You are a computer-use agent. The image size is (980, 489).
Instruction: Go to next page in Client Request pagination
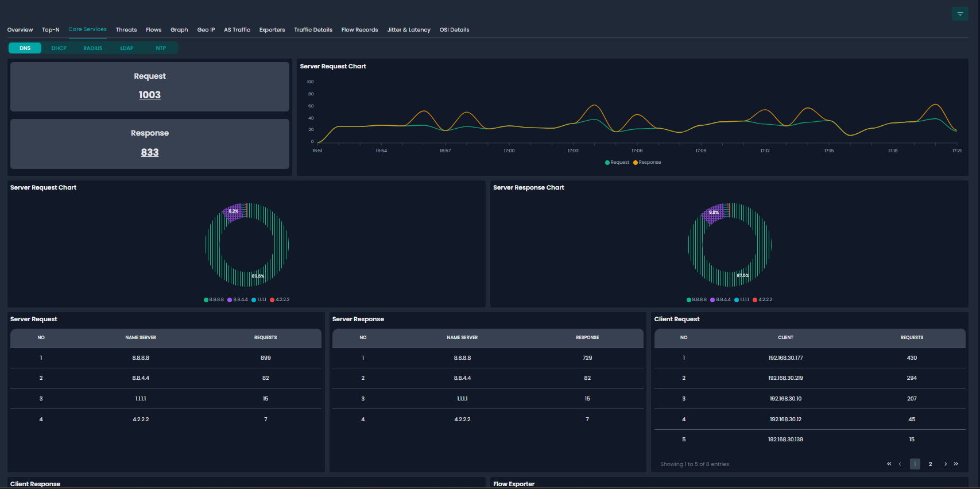tap(946, 464)
